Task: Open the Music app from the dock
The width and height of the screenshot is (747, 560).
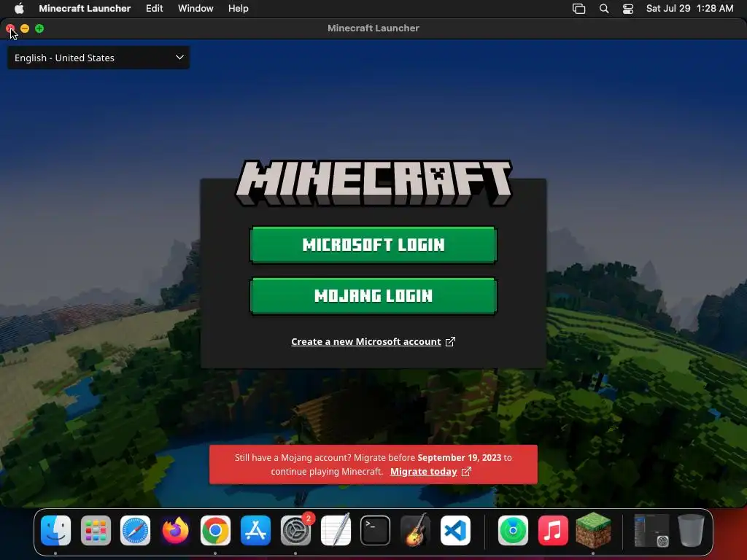Action: coord(553,530)
